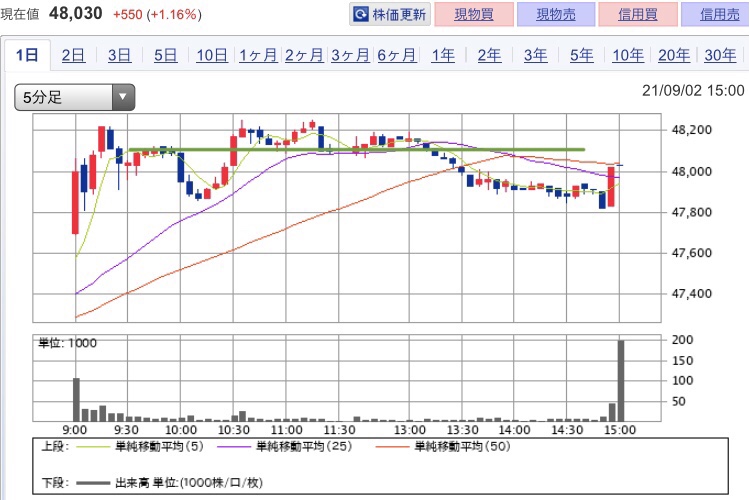
Task: View the 3年 chart range
Action: tap(535, 55)
